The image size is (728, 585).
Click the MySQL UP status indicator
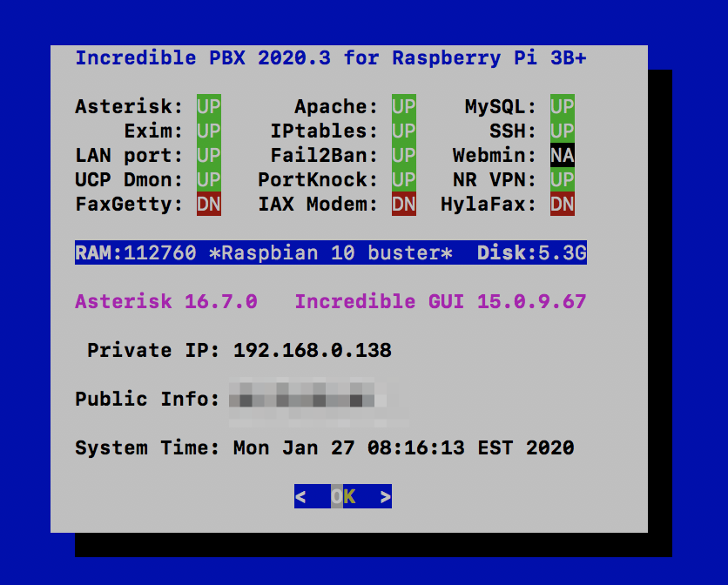coord(563,106)
